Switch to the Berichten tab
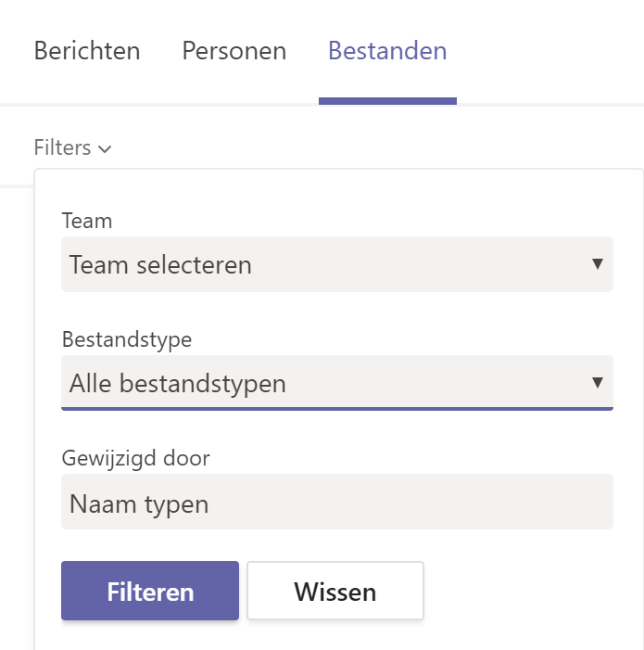 click(87, 51)
